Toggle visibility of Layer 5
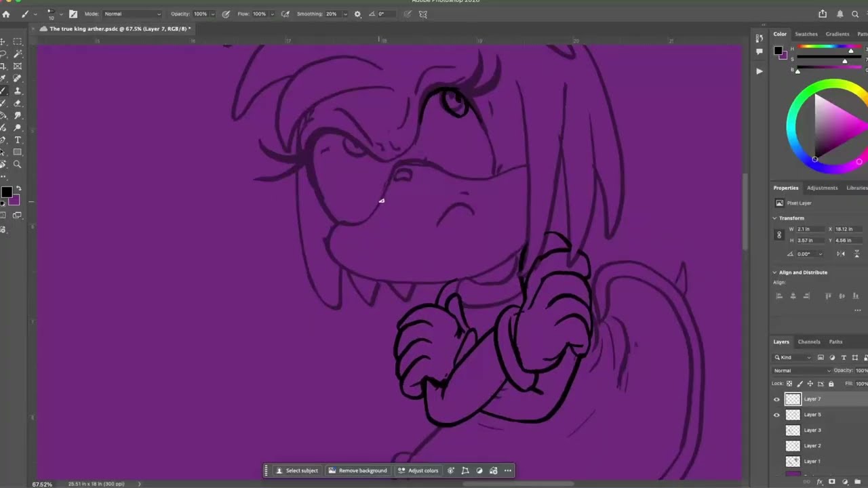 coord(776,415)
